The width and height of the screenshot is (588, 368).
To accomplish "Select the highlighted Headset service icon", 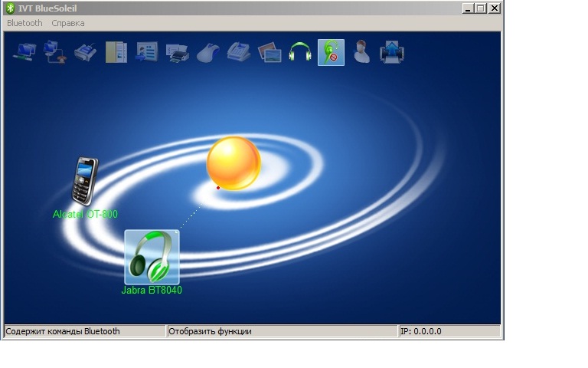I will (331, 53).
